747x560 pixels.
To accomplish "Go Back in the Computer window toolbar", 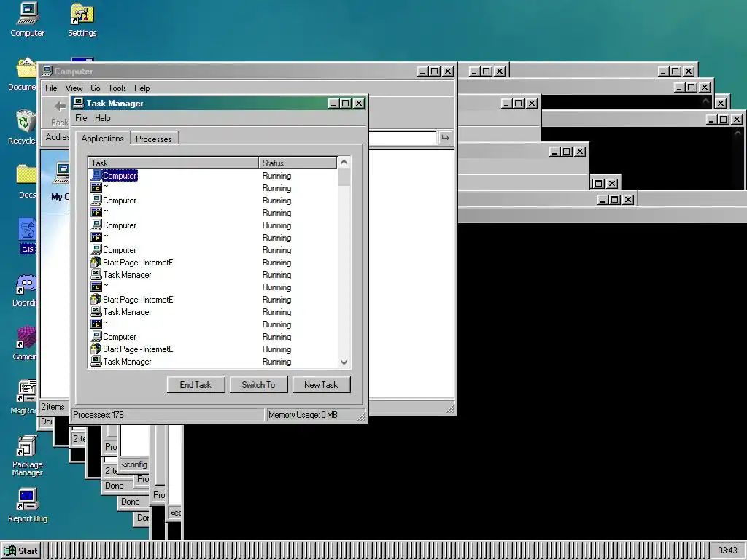I will 60,112.
